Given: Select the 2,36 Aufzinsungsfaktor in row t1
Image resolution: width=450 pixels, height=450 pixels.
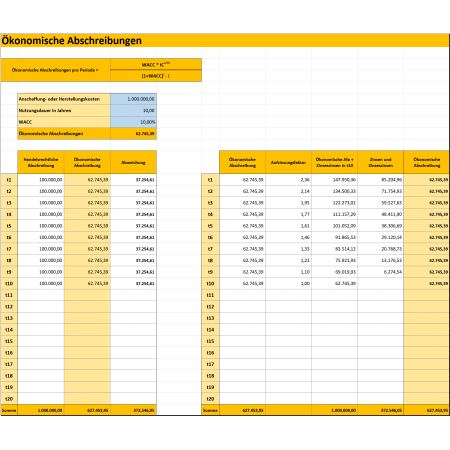Looking at the screenshot, I should (x=289, y=180).
